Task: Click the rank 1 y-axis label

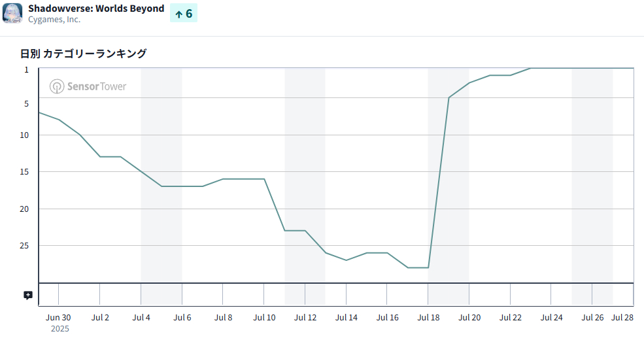Action: tap(27, 69)
